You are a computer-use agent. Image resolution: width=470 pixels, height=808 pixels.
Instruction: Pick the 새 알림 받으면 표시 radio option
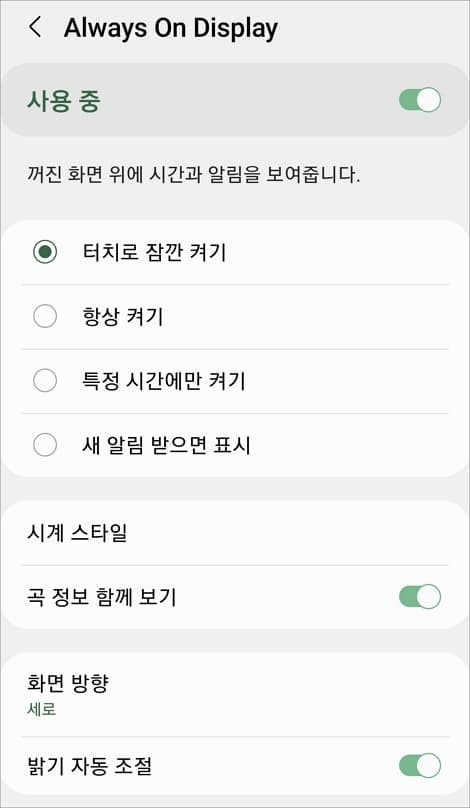tap(45, 445)
